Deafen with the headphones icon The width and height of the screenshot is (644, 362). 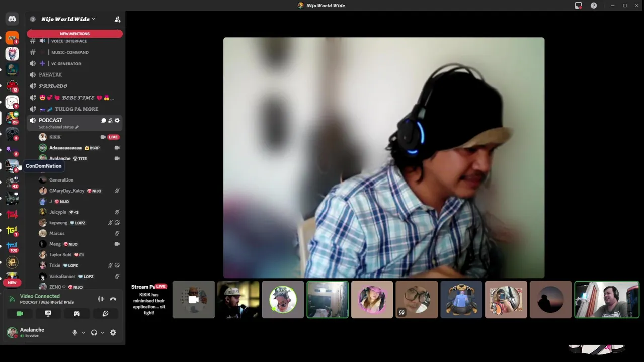click(94, 333)
